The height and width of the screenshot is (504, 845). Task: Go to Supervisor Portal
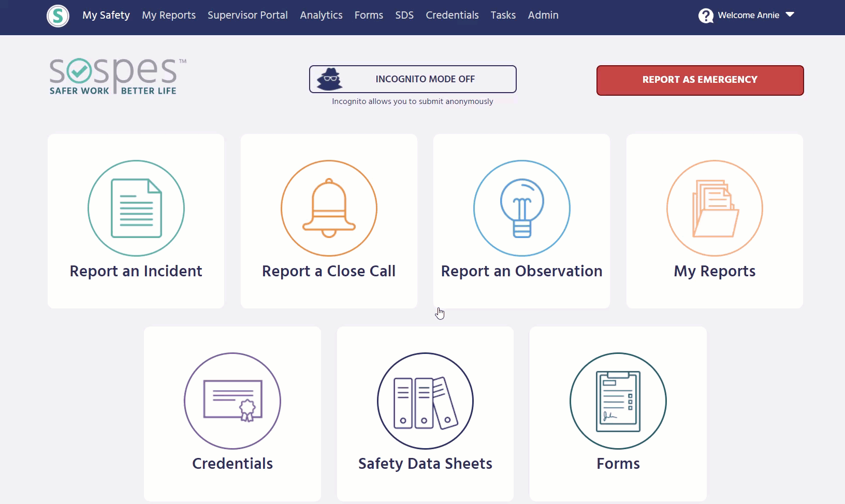point(247,15)
